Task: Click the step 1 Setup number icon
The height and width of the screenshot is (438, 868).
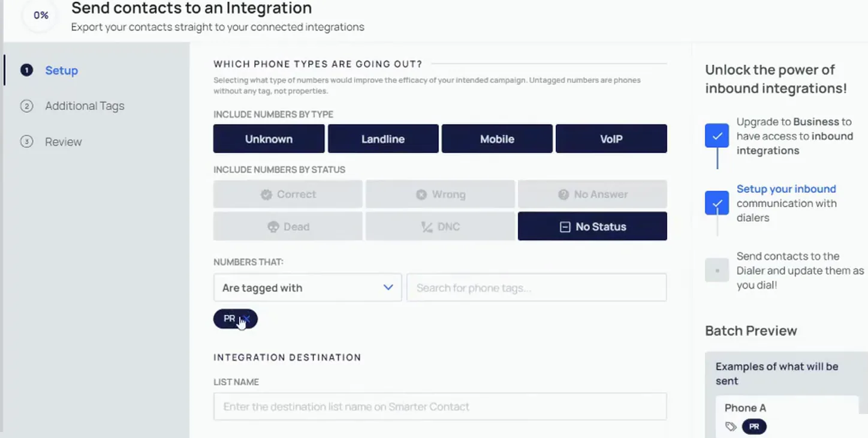Action: pos(26,70)
